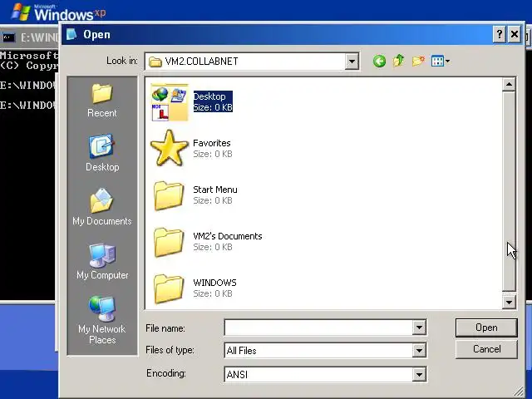532x399 pixels.
Task: Go back using the green arrow icon
Action: point(379,61)
